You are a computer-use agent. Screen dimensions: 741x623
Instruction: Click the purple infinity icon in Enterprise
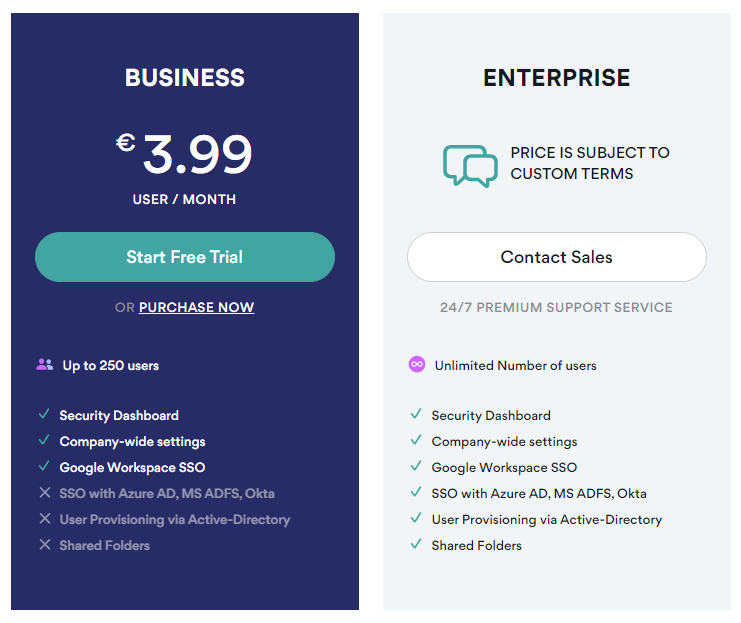417,364
